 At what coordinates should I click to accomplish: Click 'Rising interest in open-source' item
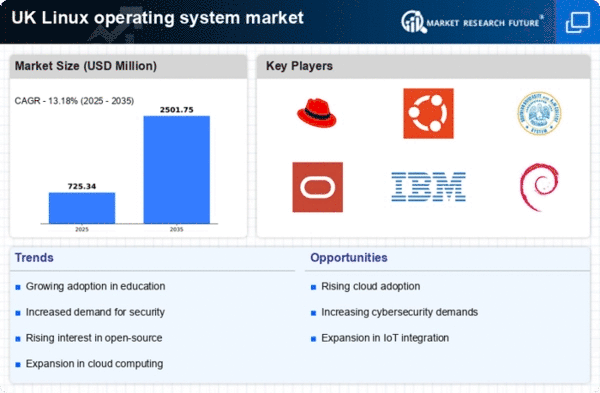tap(94, 338)
